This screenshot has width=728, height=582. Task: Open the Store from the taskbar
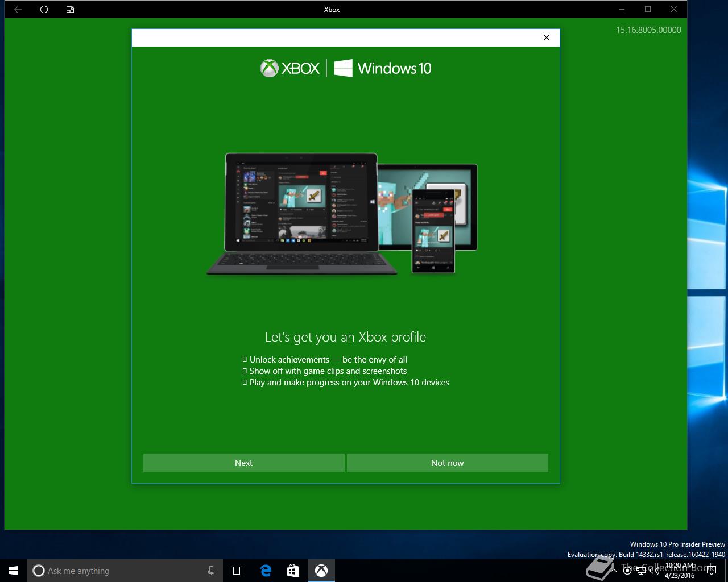point(293,571)
